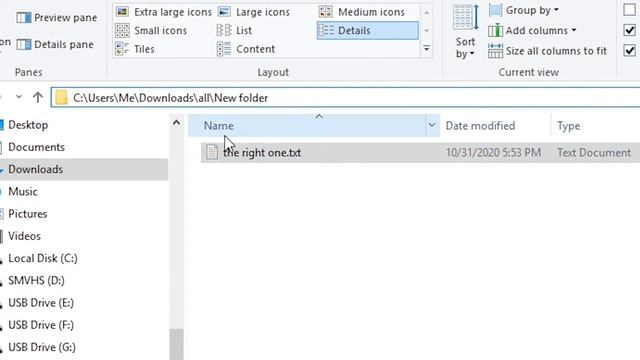The width and height of the screenshot is (640, 360).
Task: Click the Text Document type cell
Action: [594, 153]
